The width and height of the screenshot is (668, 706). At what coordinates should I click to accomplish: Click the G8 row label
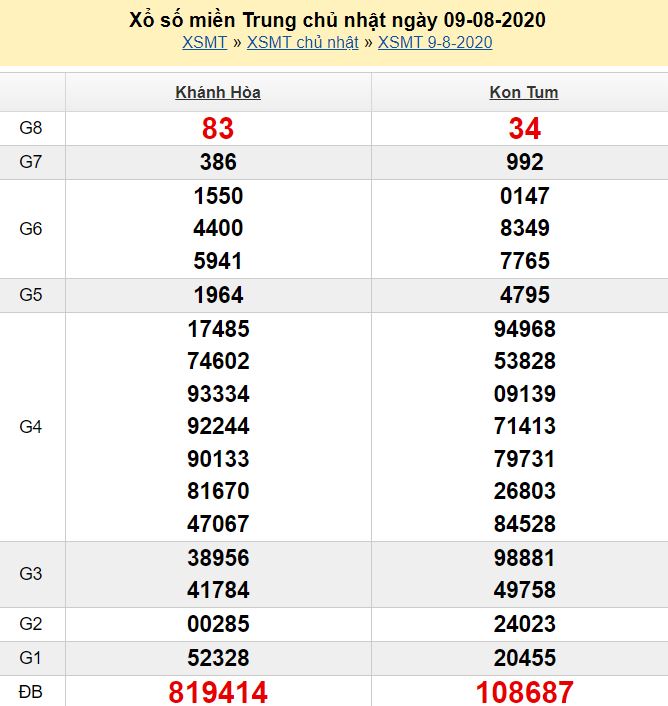[31, 128]
